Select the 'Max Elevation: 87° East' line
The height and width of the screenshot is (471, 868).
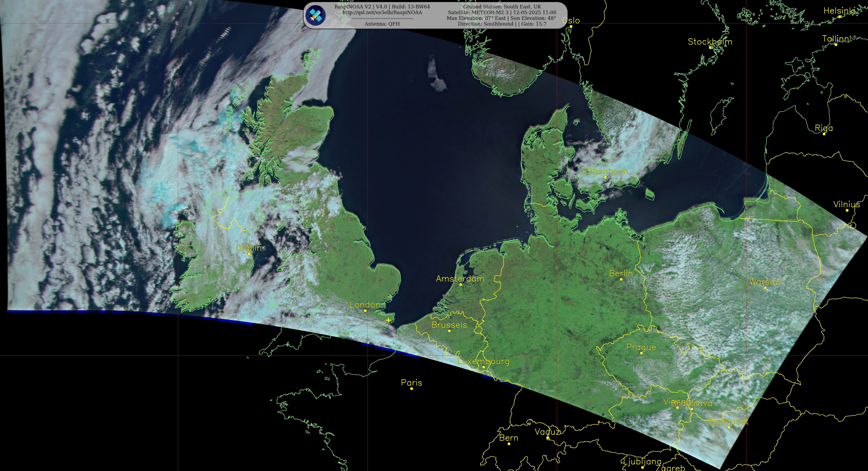click(501, 18)
